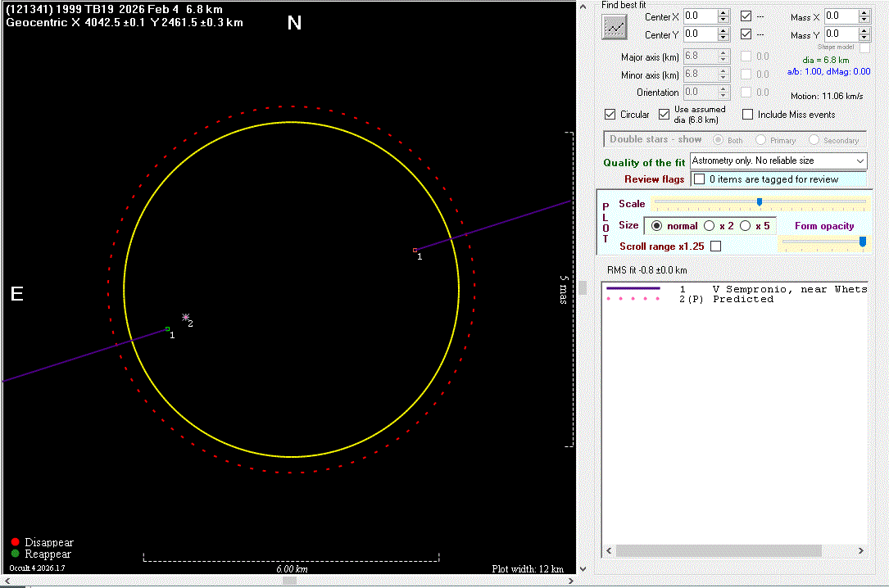Enable Include Miss events
Screen dimensions: 889x588
pos(748,115)
